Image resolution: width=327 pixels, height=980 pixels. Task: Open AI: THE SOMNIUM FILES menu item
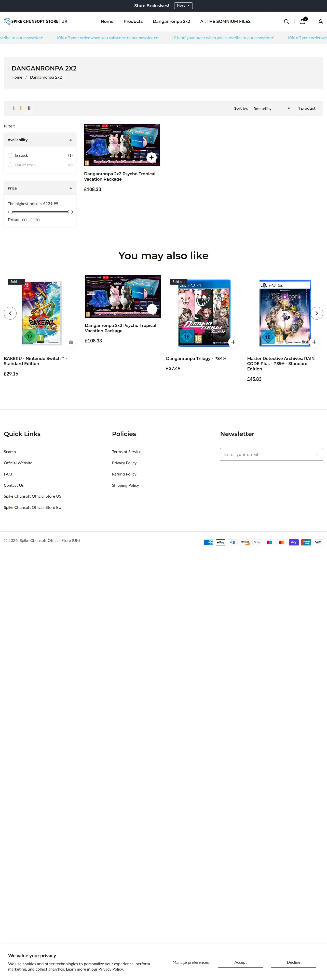pyautogui.click(x=225, y=21)
